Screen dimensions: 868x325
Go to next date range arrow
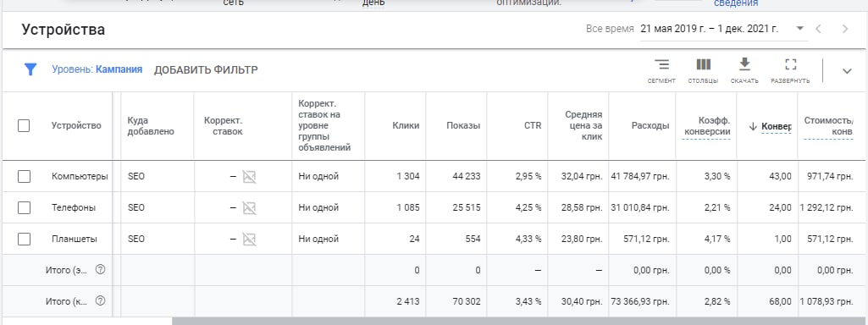tap(845, 29)
